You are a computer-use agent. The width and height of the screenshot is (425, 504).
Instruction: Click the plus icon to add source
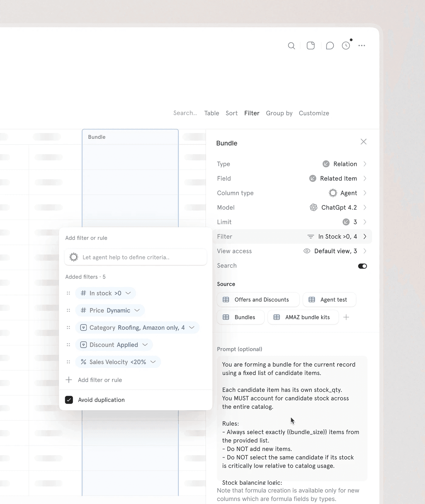point(346,317)
